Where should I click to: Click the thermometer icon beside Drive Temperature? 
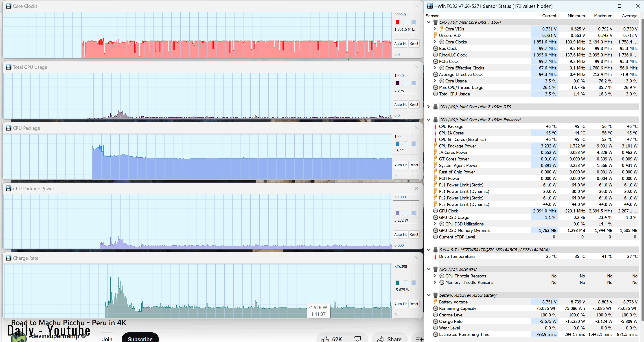(x=436, y=256)
